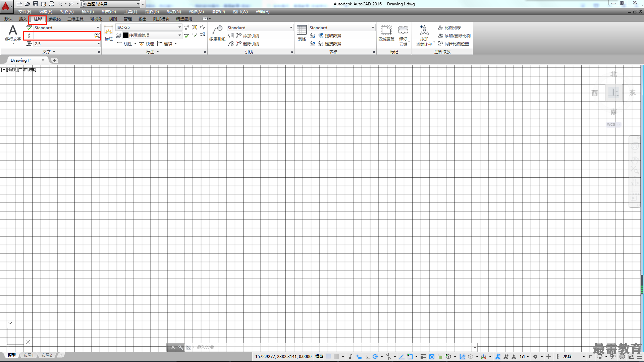This screenshot has width=644, height=362.
Task: Click Extract Data (提取数据)
Action: pos(330,36)
